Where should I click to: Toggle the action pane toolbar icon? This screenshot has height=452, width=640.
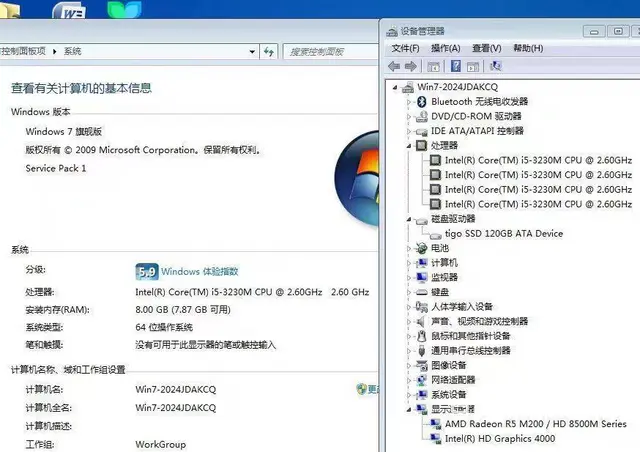click(473, 66)
